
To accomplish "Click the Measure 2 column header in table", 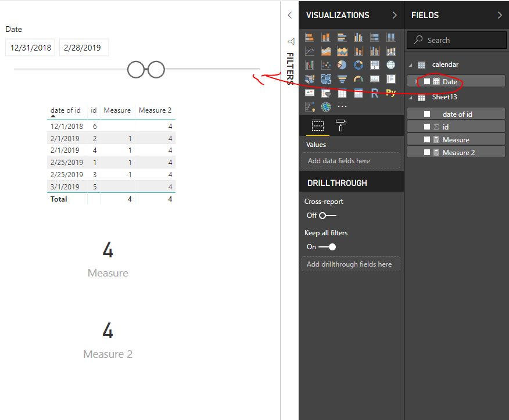I will click(x=155, y=110).
